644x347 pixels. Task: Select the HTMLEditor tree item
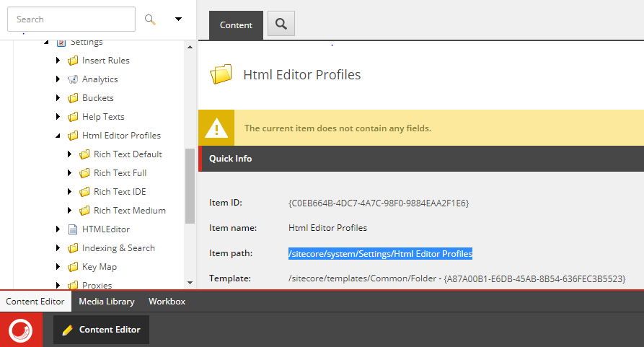(105, 229)
